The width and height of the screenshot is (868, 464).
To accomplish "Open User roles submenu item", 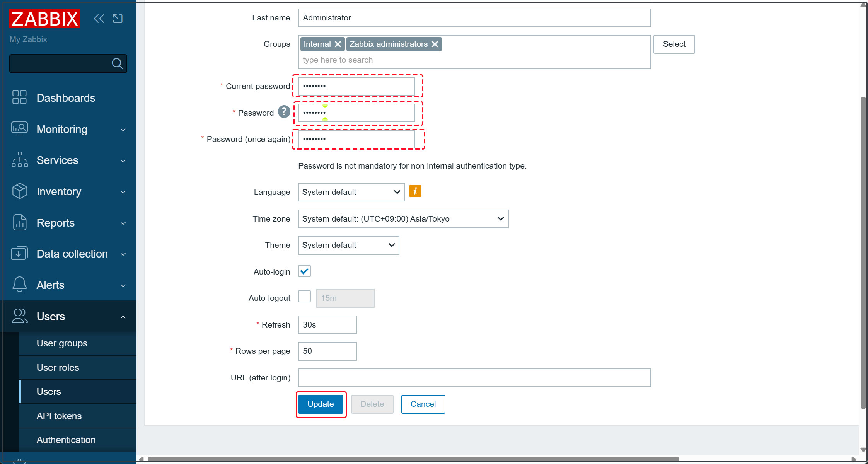I will (x=58, y=368).
